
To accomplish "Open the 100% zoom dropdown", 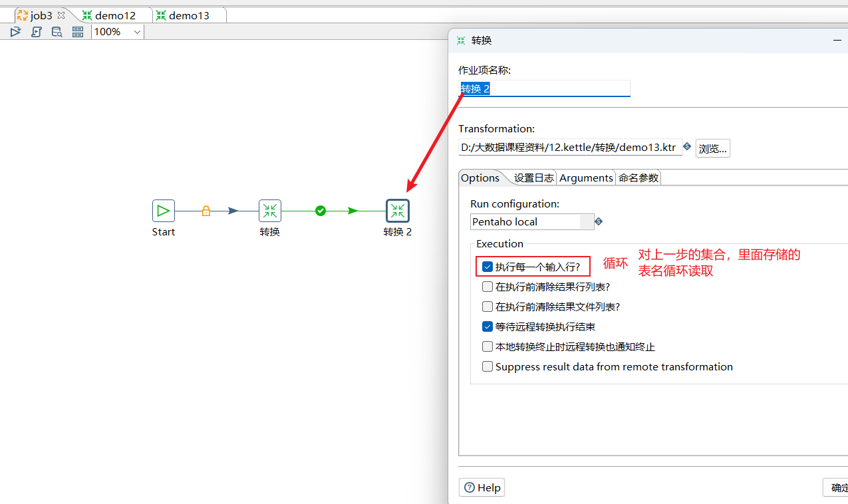I will 118,32.
